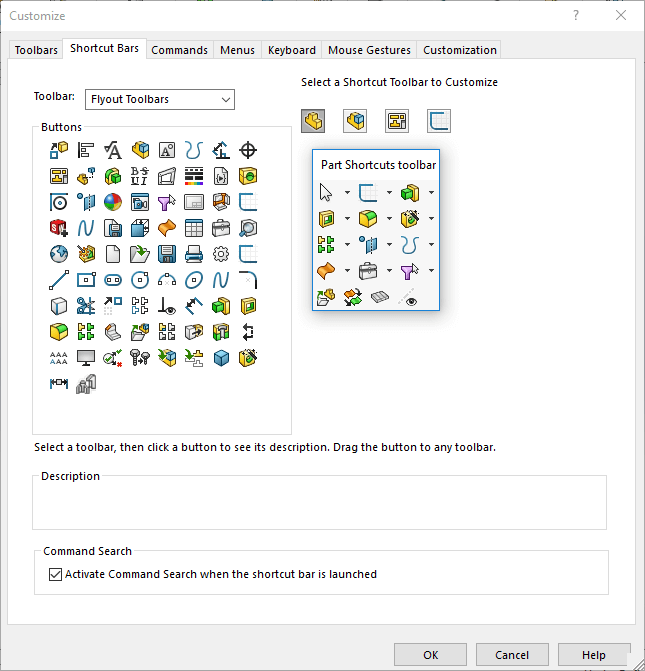This screenshot has height=671, width=645.
Task: Expand arrow beside toolbox briefcase in Part Shortcuts
Action: point(389,270)
